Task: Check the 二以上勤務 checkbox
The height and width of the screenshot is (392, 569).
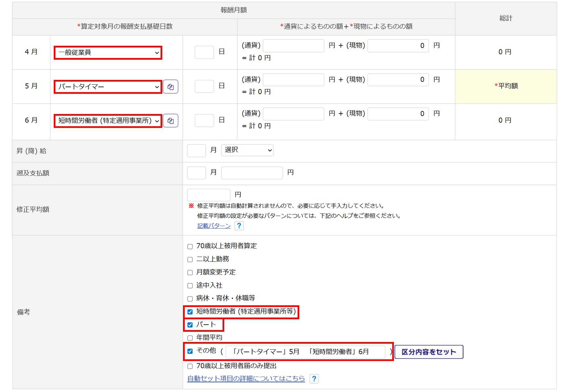Action: pyautogui.click(x=190, y=259)
